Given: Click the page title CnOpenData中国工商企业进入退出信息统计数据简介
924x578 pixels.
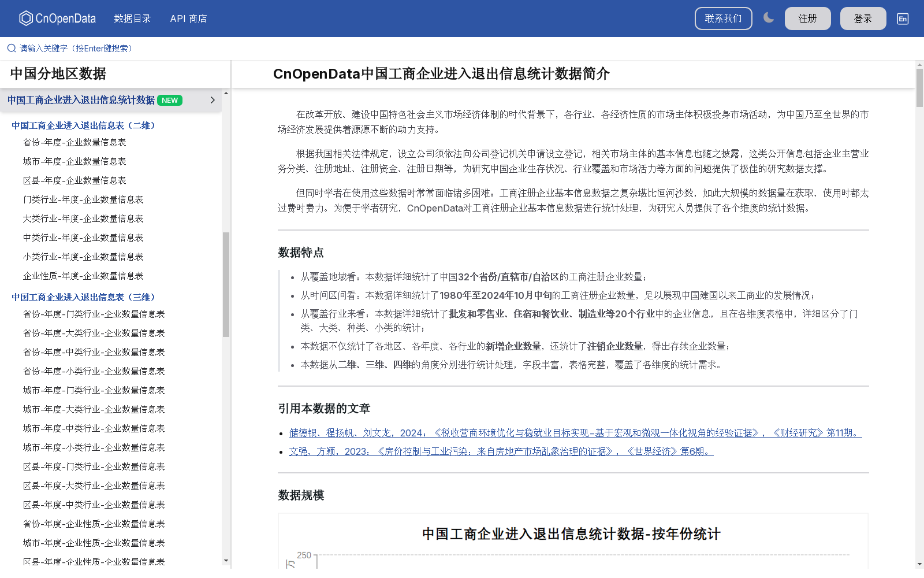Looking at the screenshot, I should [x=441, y=74].
